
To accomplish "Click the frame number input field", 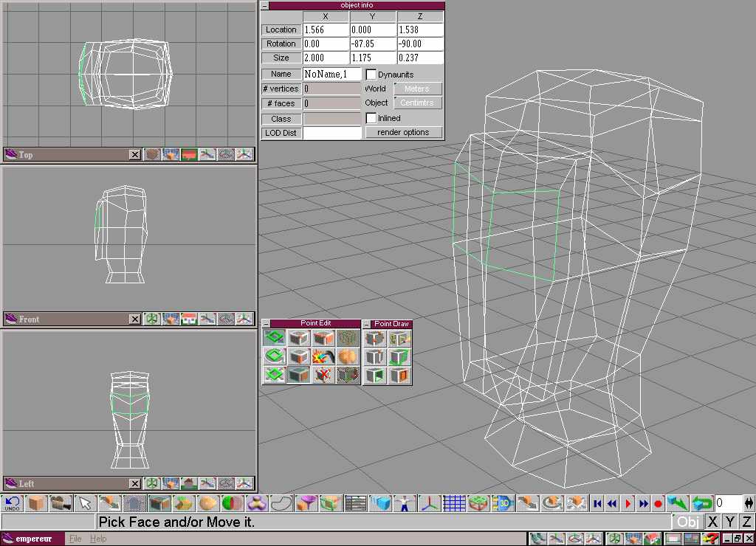I will (728, 503).
